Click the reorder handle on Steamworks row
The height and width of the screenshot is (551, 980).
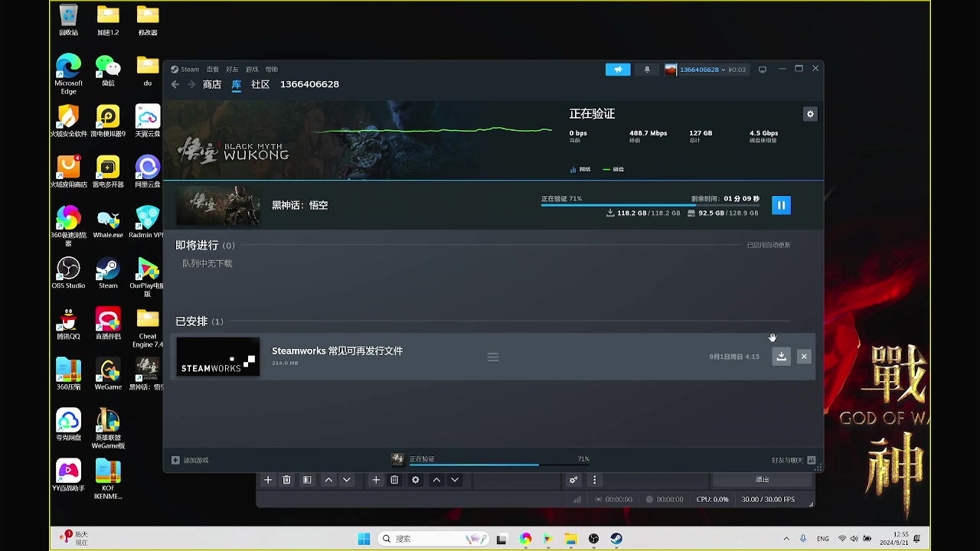(493, 357)
